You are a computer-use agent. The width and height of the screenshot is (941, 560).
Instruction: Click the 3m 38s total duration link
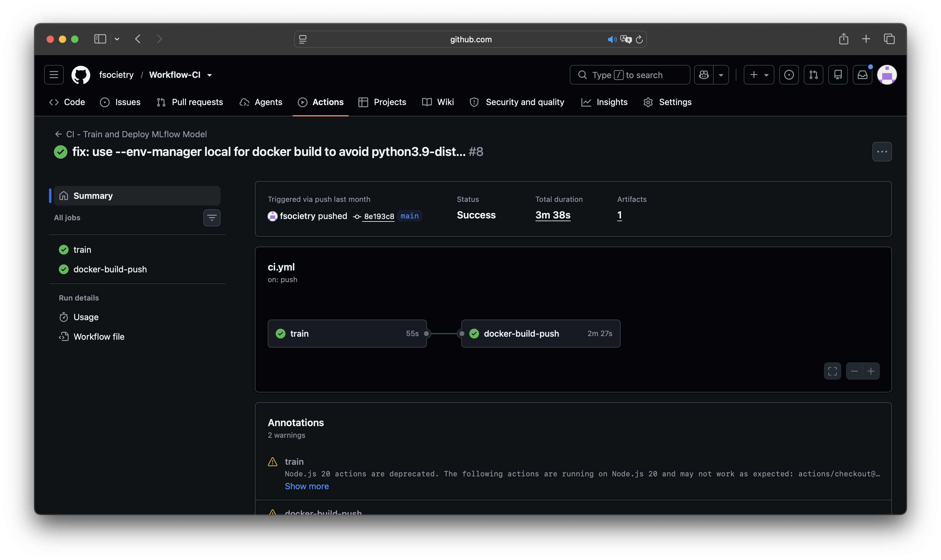pyautogui.click(x=553, y=215)
